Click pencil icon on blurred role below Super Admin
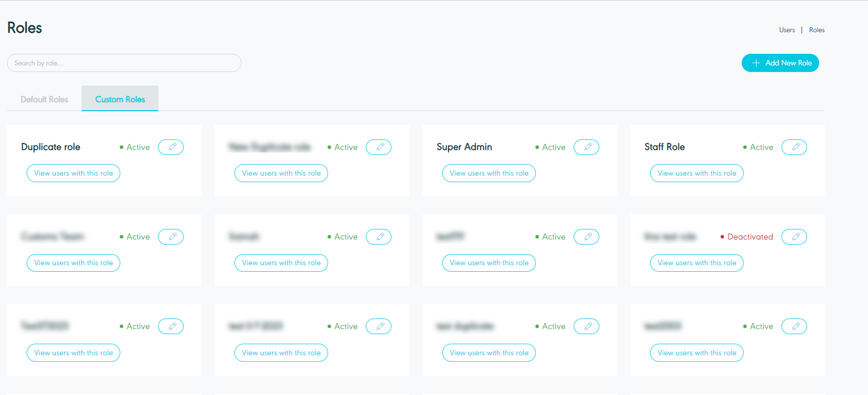 [586, 236]
